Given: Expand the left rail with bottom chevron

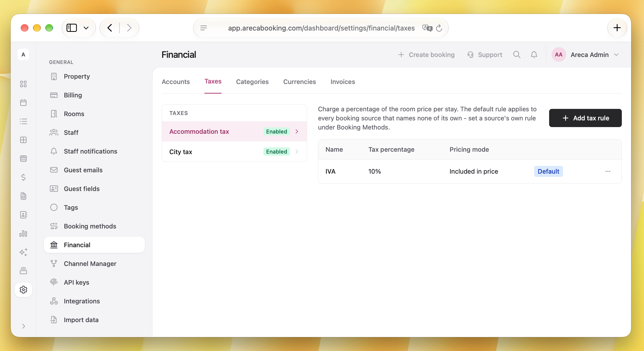Looking at the screenshot, I should pyautogui.click(x=24, y=326).
